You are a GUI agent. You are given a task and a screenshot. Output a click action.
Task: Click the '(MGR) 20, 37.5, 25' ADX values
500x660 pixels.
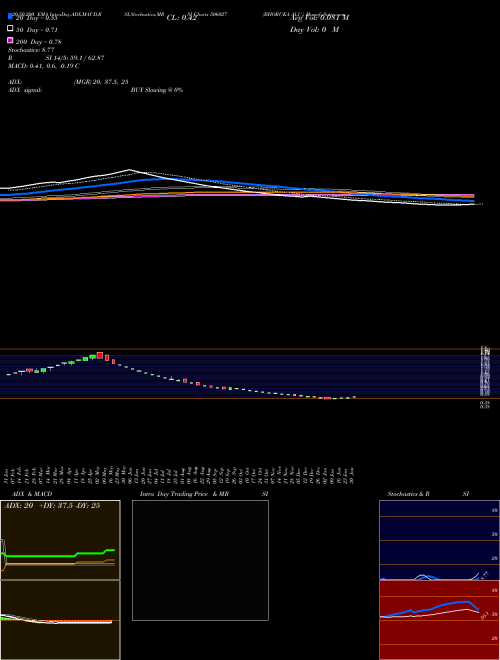point(101,82)
